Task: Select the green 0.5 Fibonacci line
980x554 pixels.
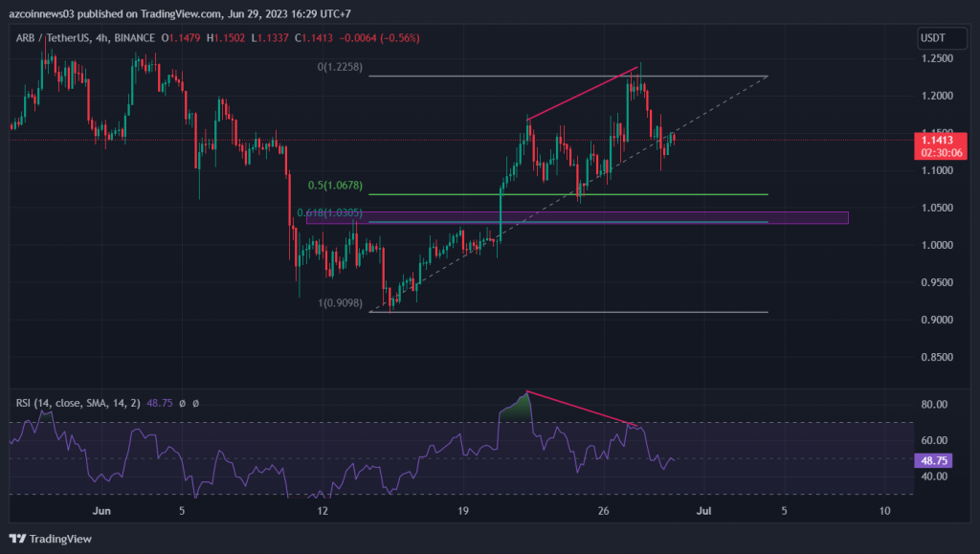Action: (x=568, y=195)
